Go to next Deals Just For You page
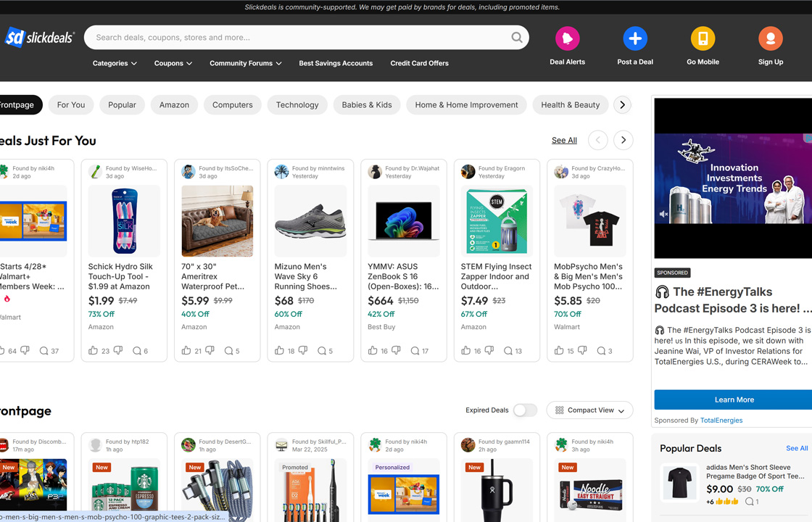Viewport: 812px width, 522px height. coord(623,140)
